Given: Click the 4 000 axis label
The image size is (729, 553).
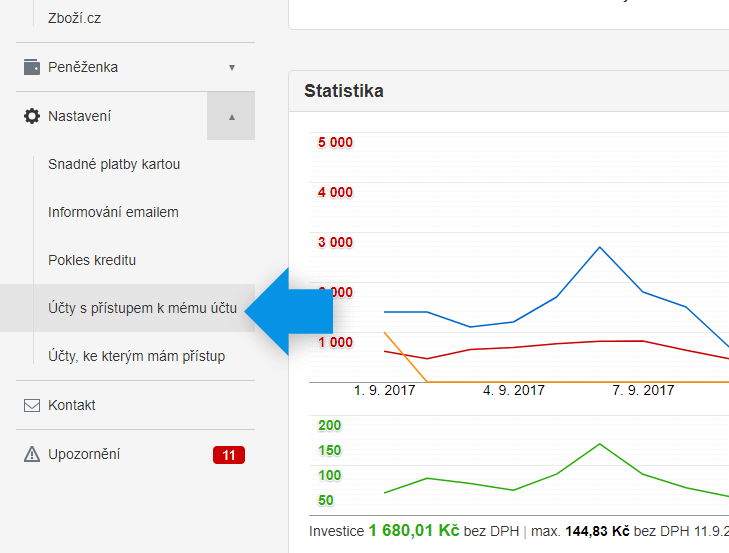Looking at the screenshot, I should pos(335,192).
